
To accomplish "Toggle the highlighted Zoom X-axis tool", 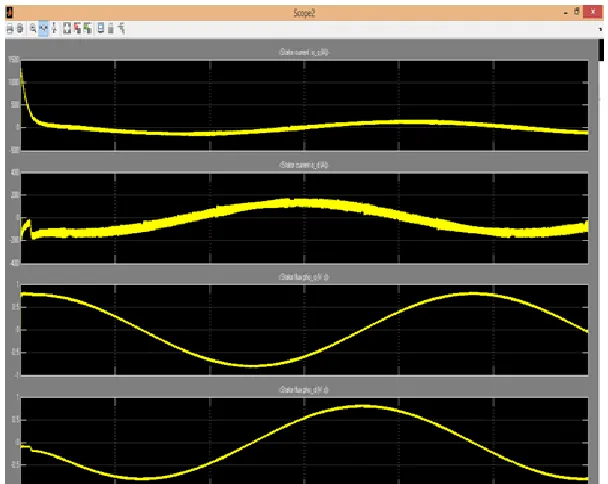I will [x=43, y=28].
